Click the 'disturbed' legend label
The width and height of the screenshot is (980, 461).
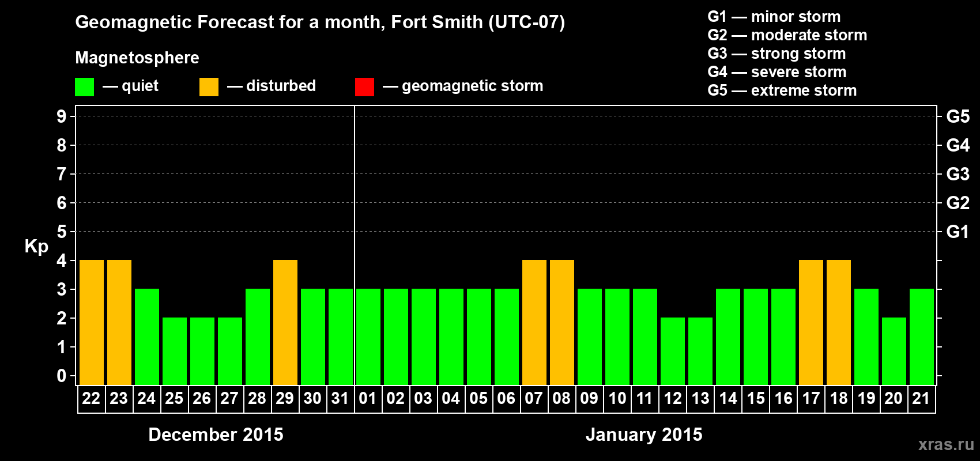tap(281, 86)
